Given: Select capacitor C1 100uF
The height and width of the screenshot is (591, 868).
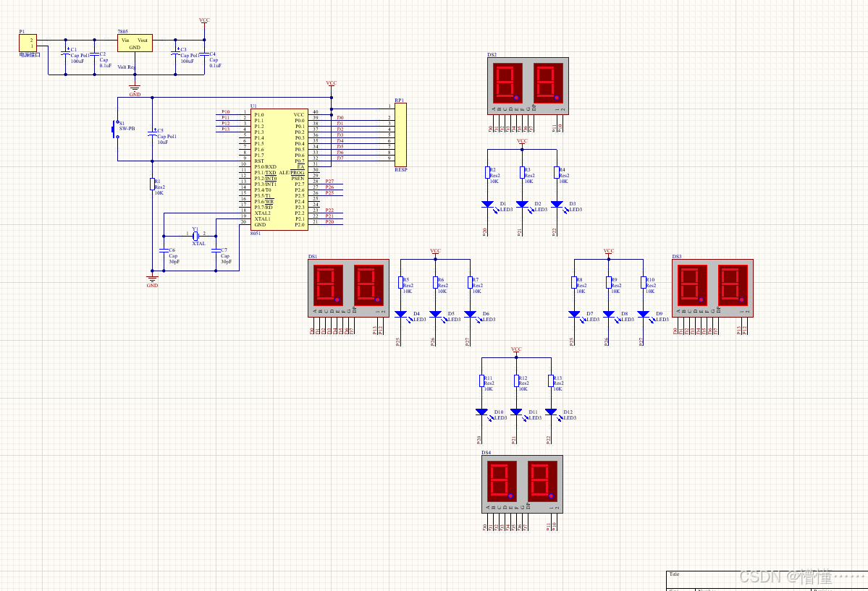Looking at the screenshot, I should [65, 54].
